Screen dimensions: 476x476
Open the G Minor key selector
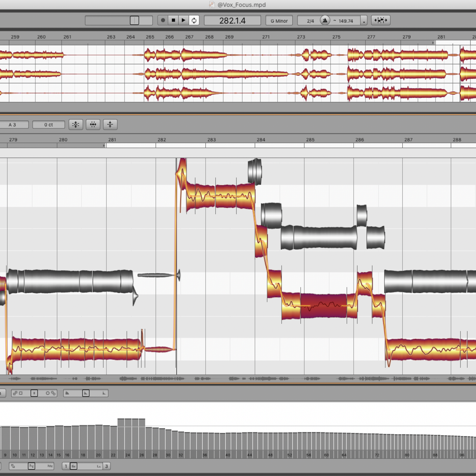pos(279,21)
